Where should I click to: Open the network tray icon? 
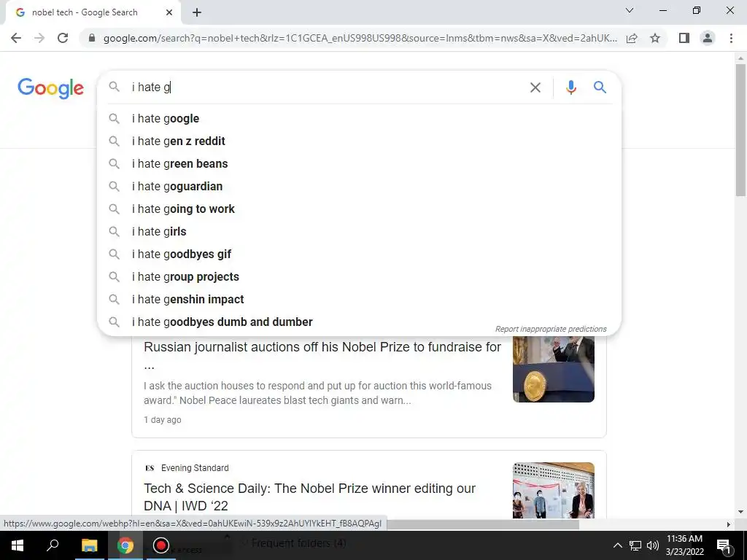(x=635, y=545)
